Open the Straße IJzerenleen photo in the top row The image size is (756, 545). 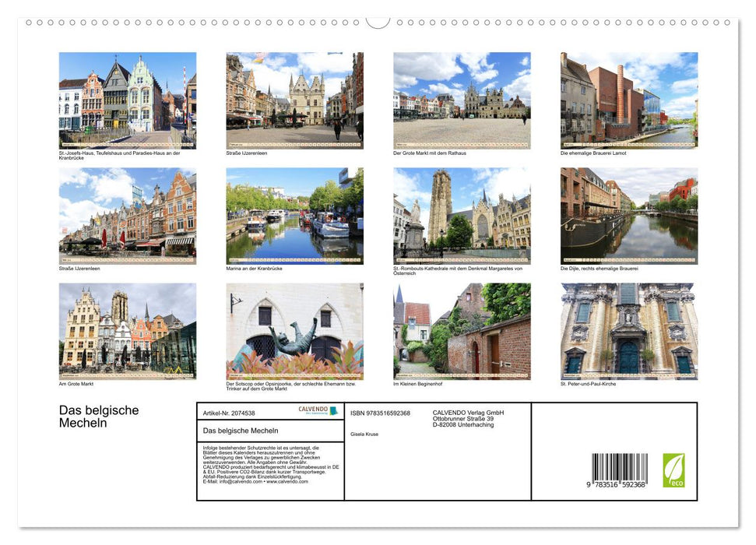tap(297, 100)
